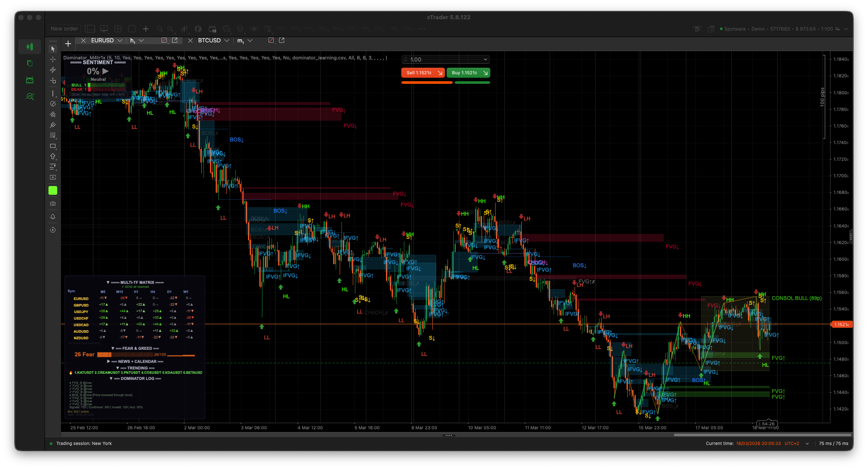Screen dimensions: 868x469
Task: Expand the account selector chevron
Action: [846, 29]
